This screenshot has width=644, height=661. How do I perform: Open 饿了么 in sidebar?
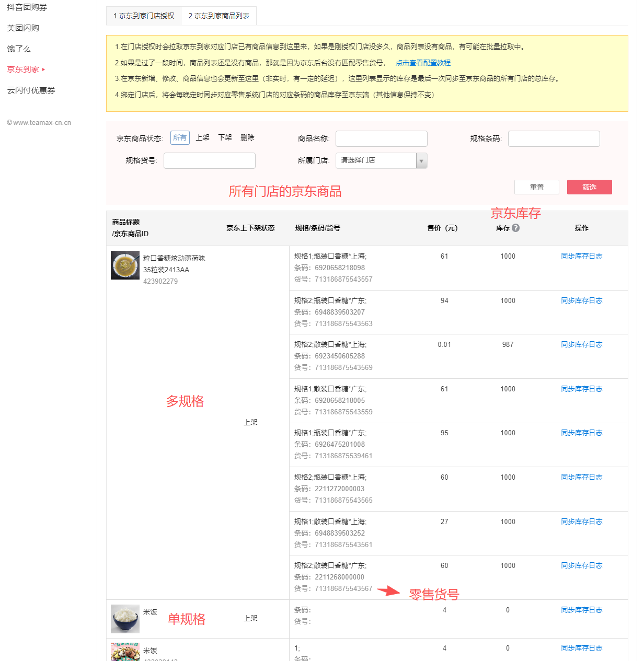(x=19, y=49)
